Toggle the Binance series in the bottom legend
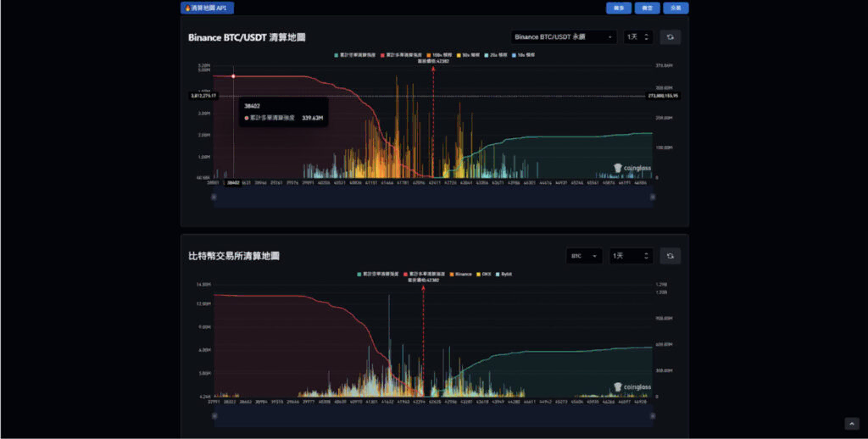Screen dimensions: 868x439 [x=460, y=274]
